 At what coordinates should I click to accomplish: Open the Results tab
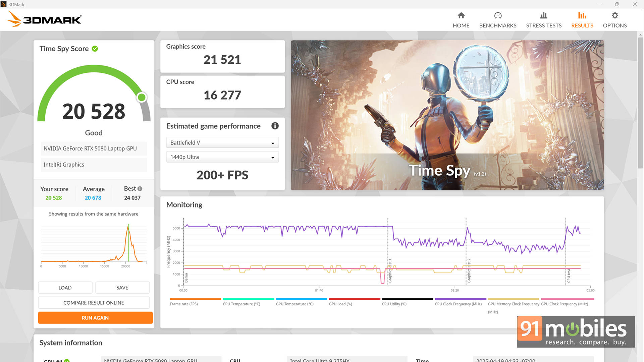582,20
